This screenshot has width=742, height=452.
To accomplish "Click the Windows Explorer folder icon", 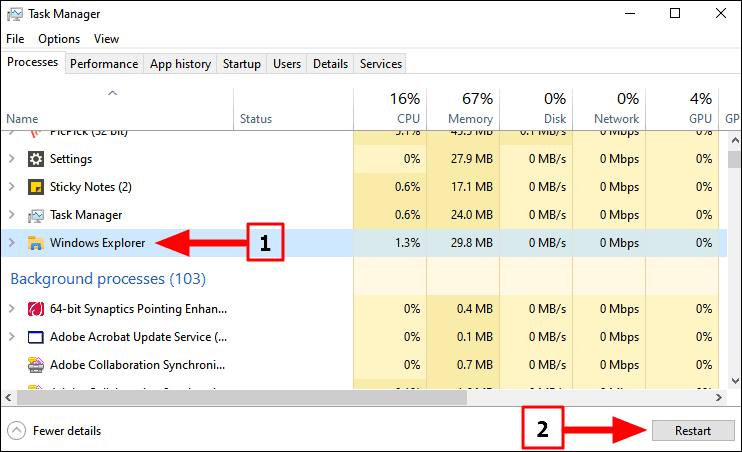I will [35, 243].
